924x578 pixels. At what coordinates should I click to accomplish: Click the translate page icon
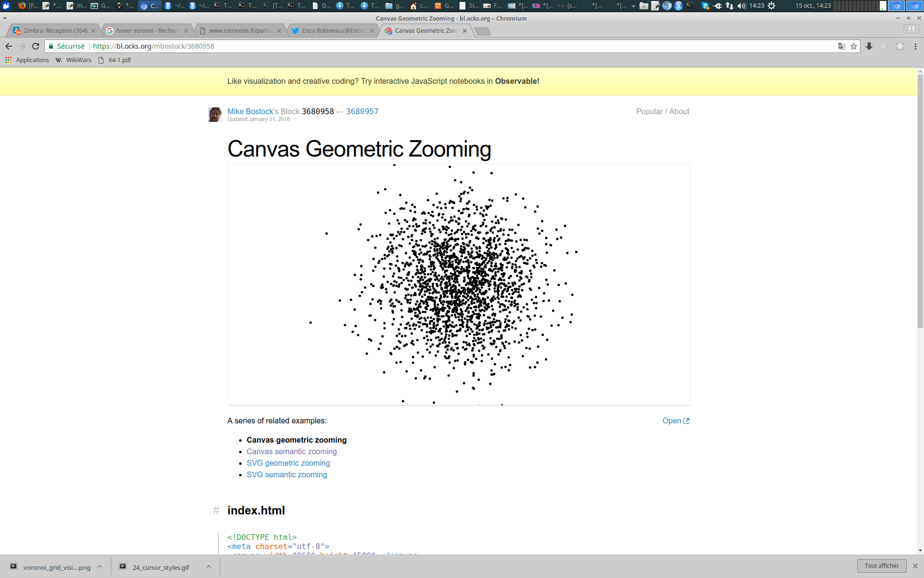click(841, 46)
